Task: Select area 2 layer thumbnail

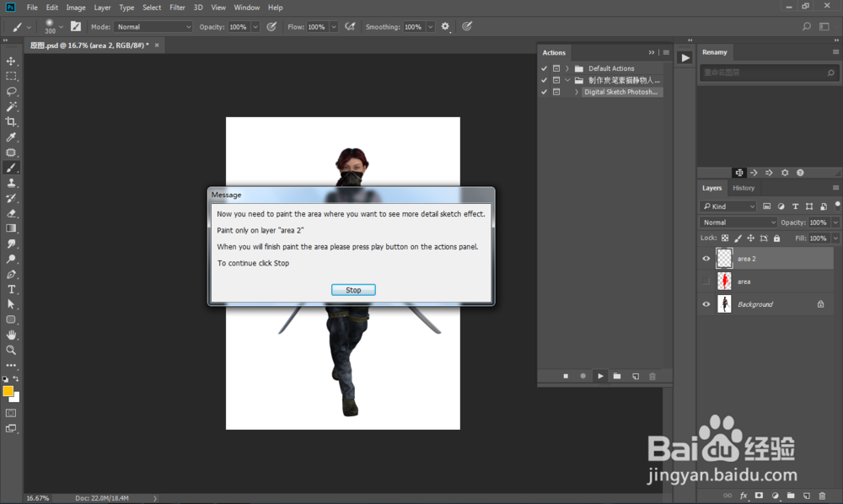Action: (x=724, y=259)
